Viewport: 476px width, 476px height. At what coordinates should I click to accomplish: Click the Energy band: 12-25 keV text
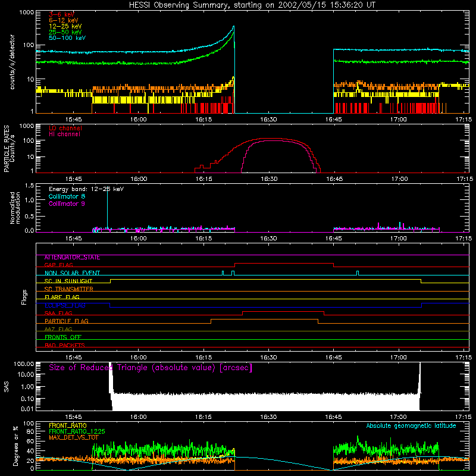[x=86, y=189]
